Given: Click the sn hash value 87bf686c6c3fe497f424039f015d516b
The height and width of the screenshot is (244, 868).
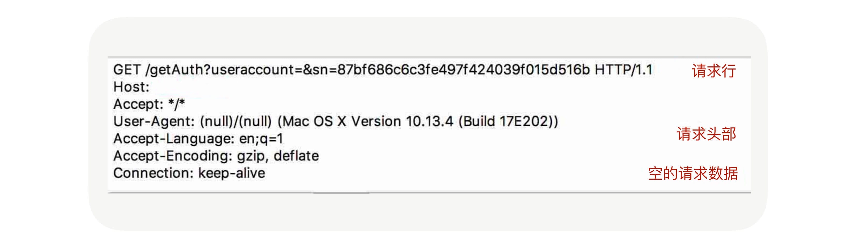Looking at the screenshot, I should coord(463,70).
